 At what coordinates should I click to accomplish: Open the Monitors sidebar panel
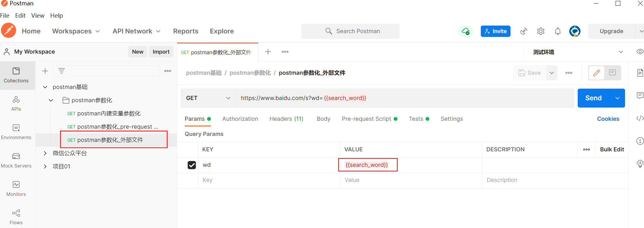pos(16,188)
